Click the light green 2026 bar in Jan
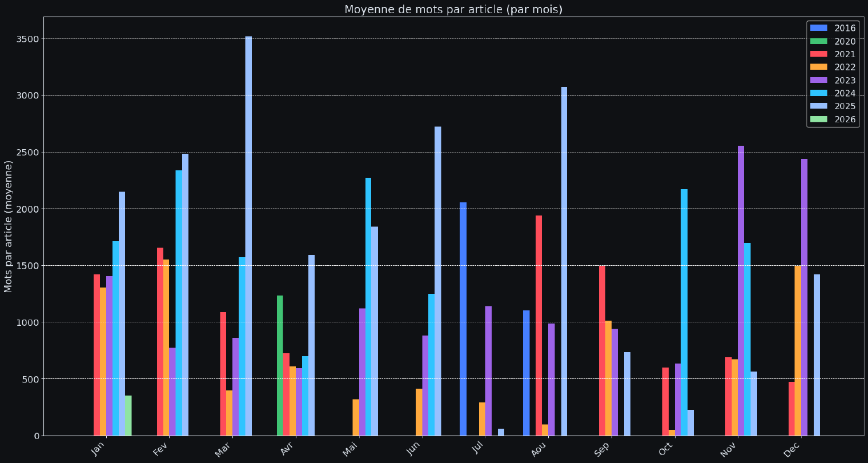The height and width of the screenshot is (463, 868). [128, 416]
